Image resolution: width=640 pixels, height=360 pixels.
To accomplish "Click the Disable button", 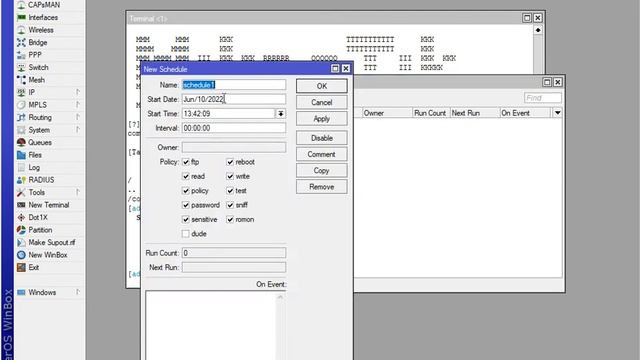I will [x=322, y=138].
